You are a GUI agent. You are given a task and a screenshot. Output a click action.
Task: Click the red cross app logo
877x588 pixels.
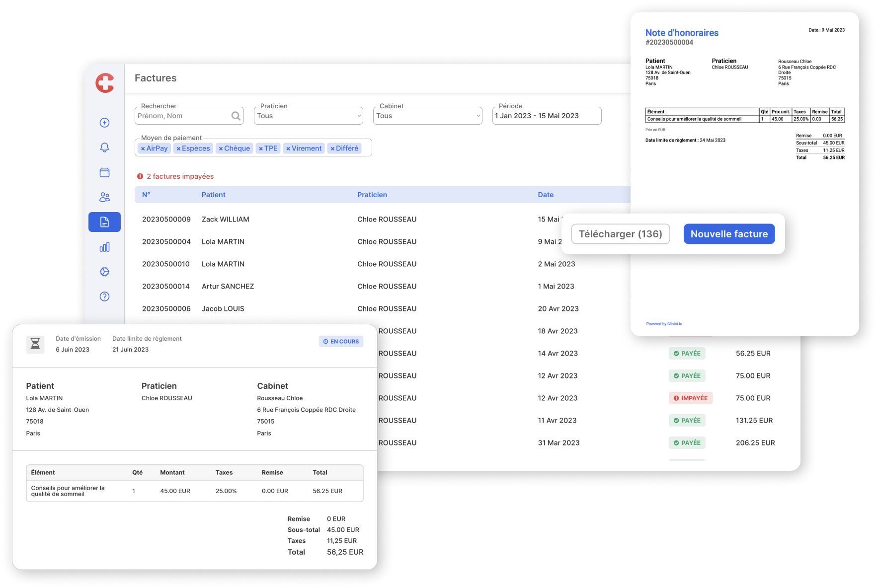click(x=105, y=83)
